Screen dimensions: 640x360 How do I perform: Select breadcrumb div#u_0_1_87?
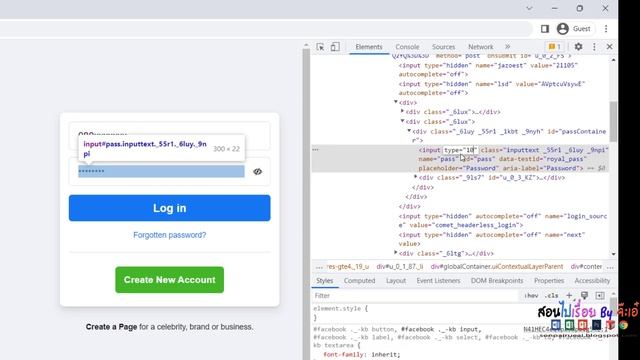click(x=400, y=267)
